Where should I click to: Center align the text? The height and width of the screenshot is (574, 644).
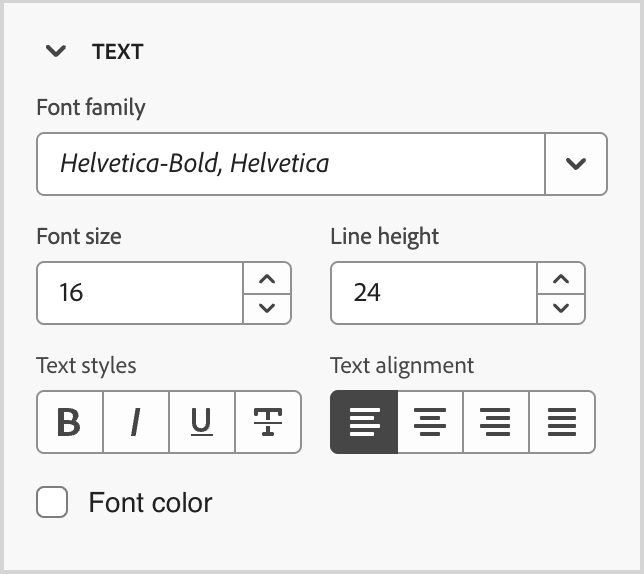coord(430,422)
